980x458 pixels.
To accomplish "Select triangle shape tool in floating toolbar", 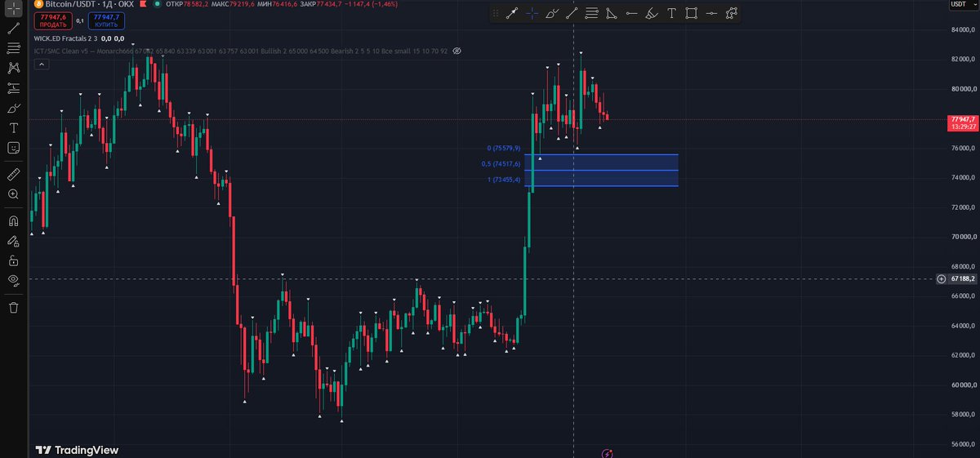I will coord(611,13).
